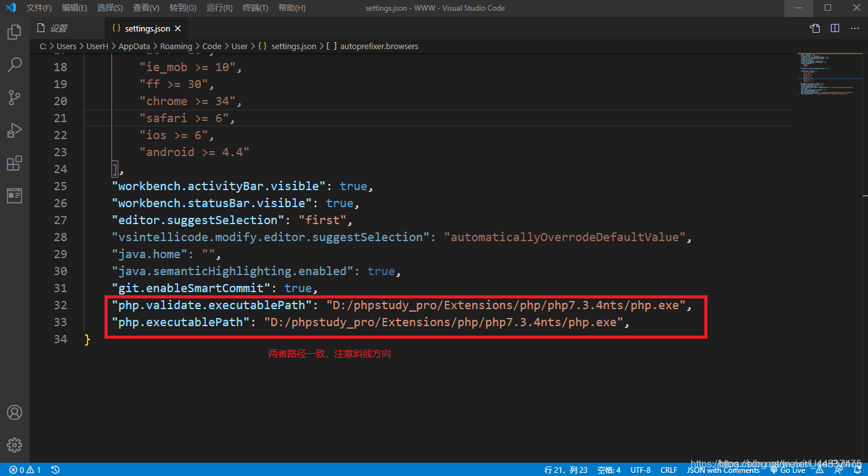Open the Source Control view

(14, 98)
